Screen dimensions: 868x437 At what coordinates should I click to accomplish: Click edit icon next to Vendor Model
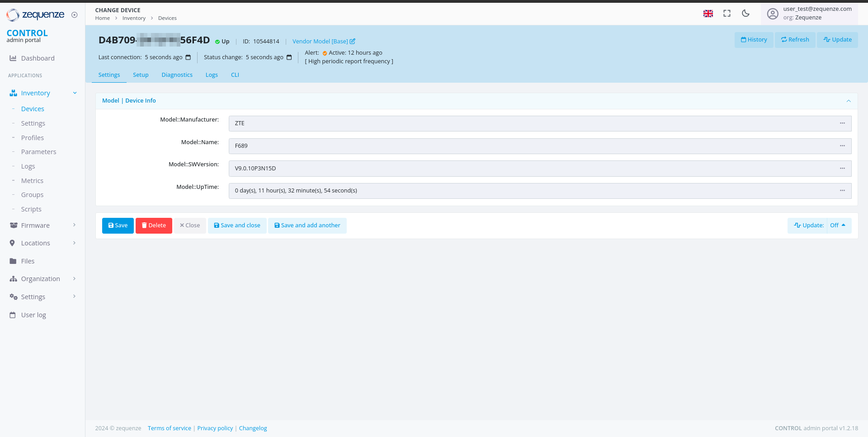coord(353,42)
